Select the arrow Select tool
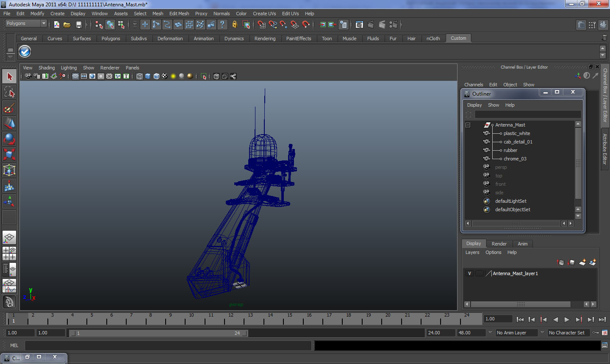This screenshot has width=610, height=364. point(9,77)
